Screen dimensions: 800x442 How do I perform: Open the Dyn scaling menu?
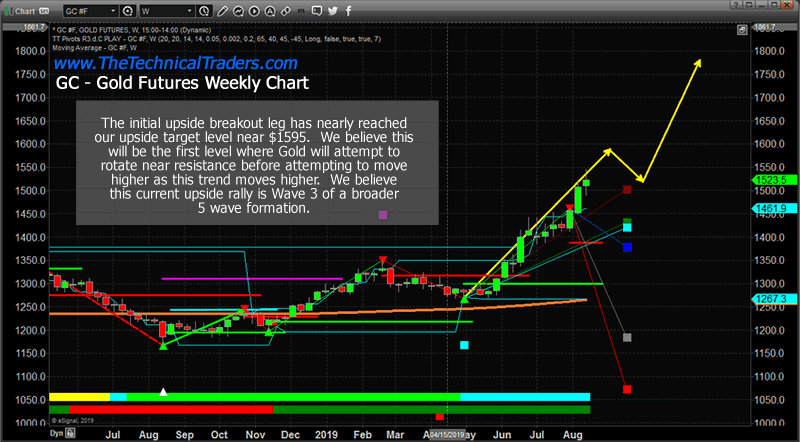(x=56, y=433)
